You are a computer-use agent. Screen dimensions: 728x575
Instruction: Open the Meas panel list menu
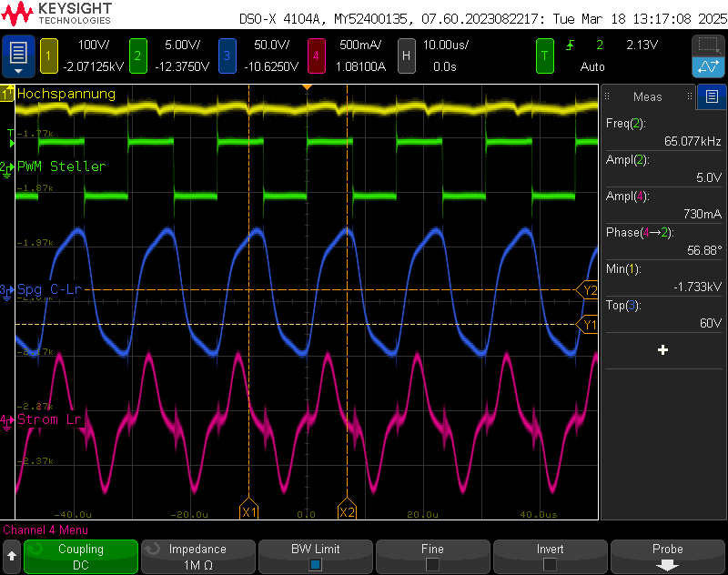pos(712,96)
